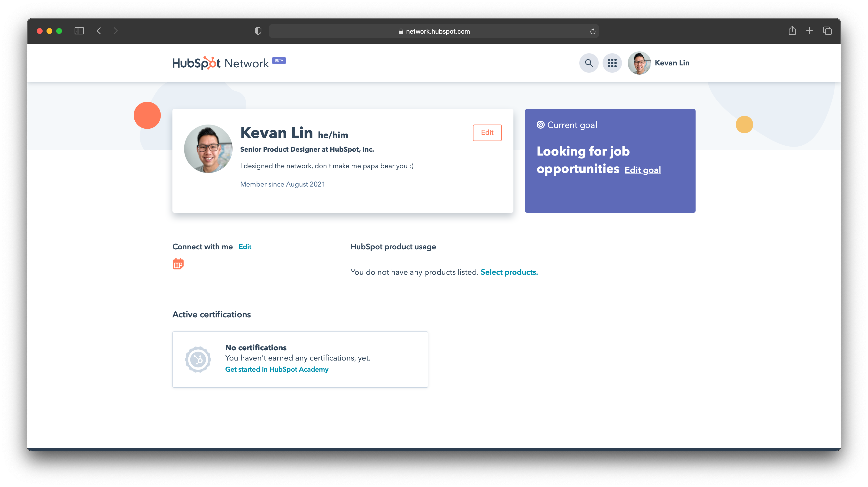Click the search magnifier icon in header
868x487 pixels.
[589, 63]
